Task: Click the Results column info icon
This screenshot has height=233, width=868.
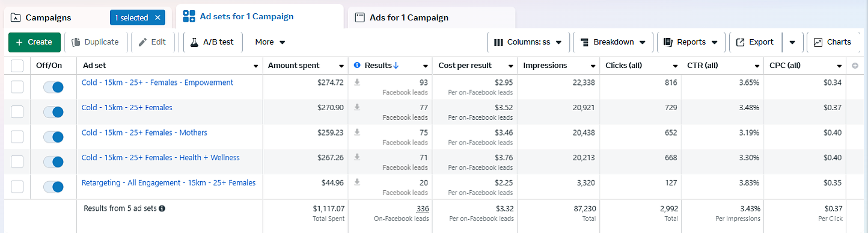Action: point(357,65)
